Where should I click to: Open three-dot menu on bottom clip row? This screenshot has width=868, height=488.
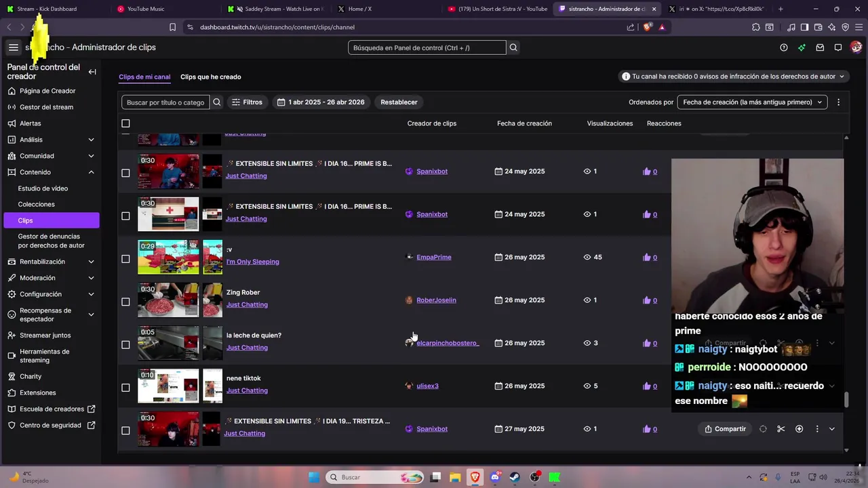[817, 429]
